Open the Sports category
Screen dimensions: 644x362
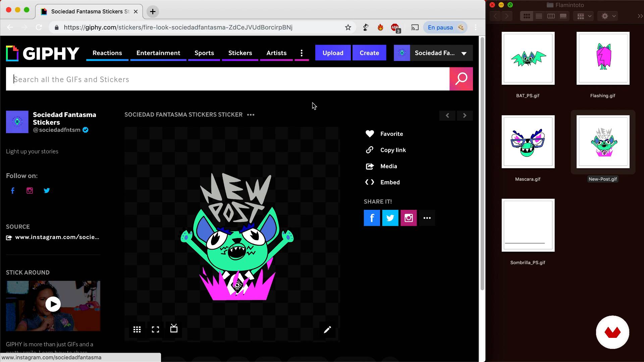coord(204,53)
